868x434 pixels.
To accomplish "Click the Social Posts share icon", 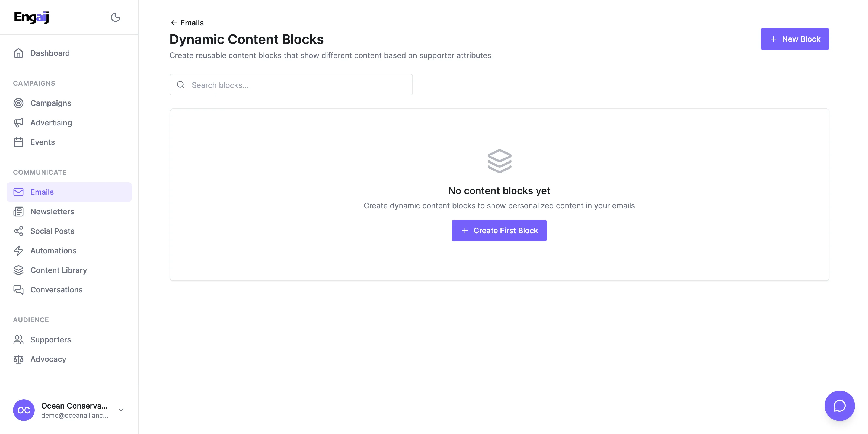I will 18,231.
